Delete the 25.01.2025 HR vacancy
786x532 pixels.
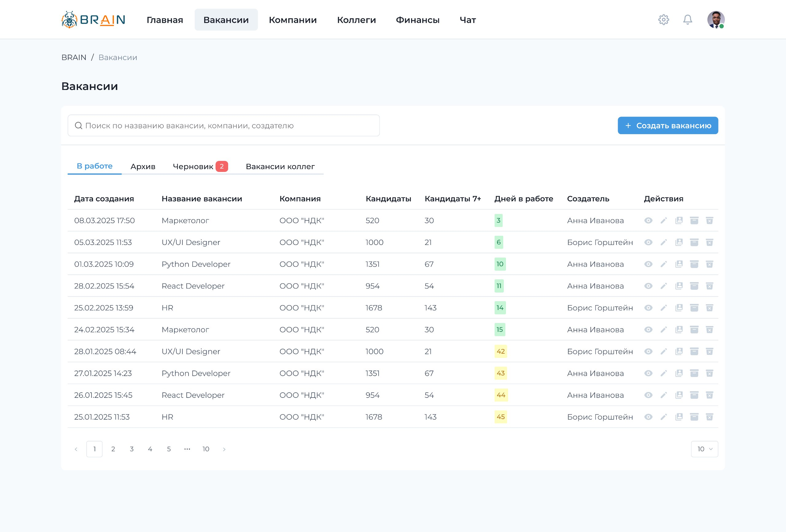pyautogui.click(x=710, y=417)
